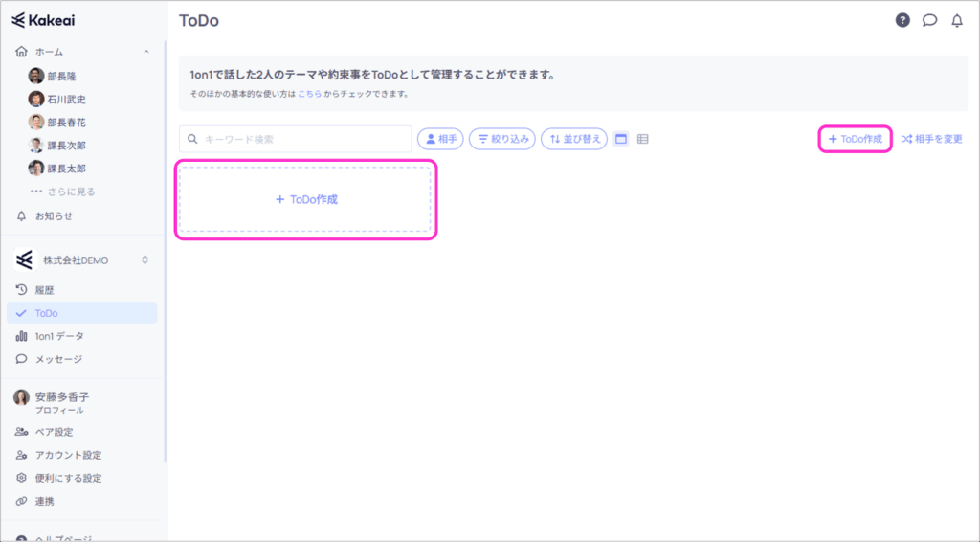Click 相手を変更 shuffle icon link
The image size is (980, 542).
[x=931, y=139]
